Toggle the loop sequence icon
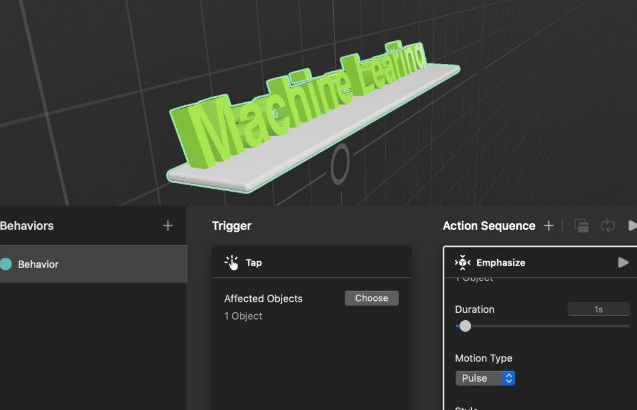Screen dimensions: 637x410 point(607,226)
